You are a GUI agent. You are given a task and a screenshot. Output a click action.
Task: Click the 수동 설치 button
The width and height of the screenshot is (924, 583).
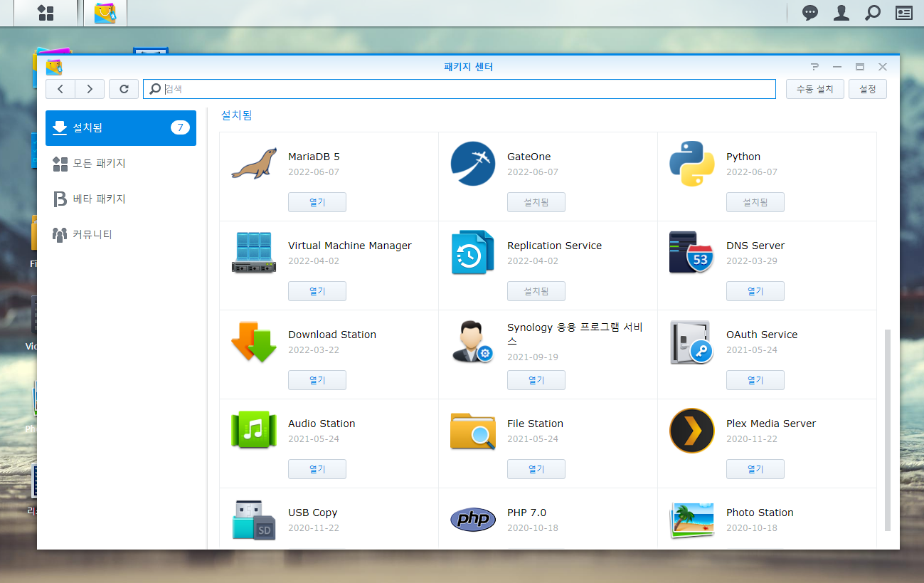click(x=815, y=89)
